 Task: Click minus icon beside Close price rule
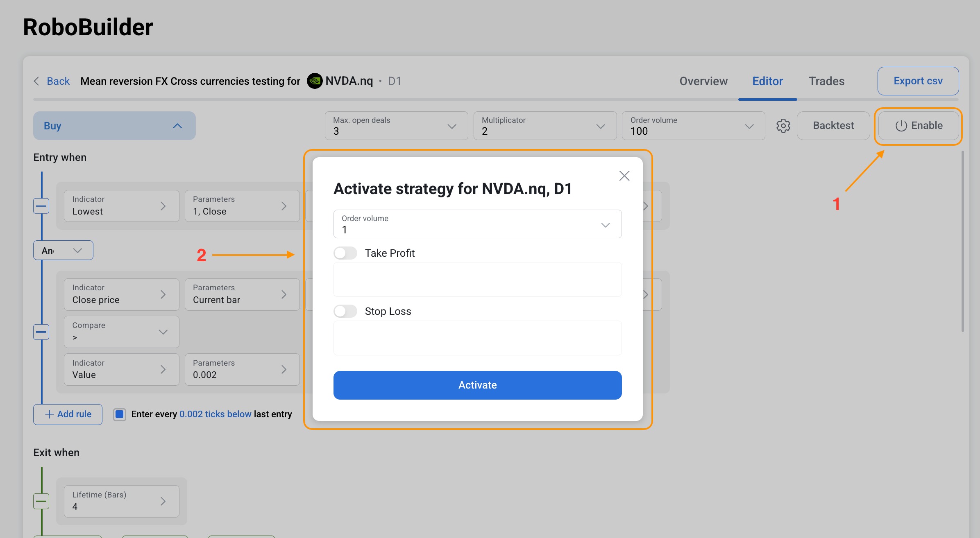pyautogui.click(x=41, y=332)
